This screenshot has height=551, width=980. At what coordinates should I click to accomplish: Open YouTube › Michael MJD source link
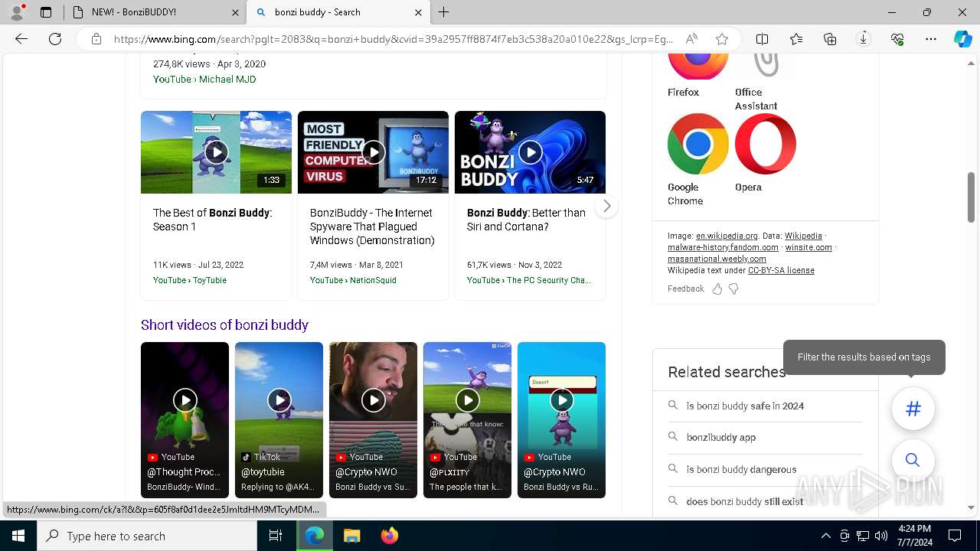[204, 80]
